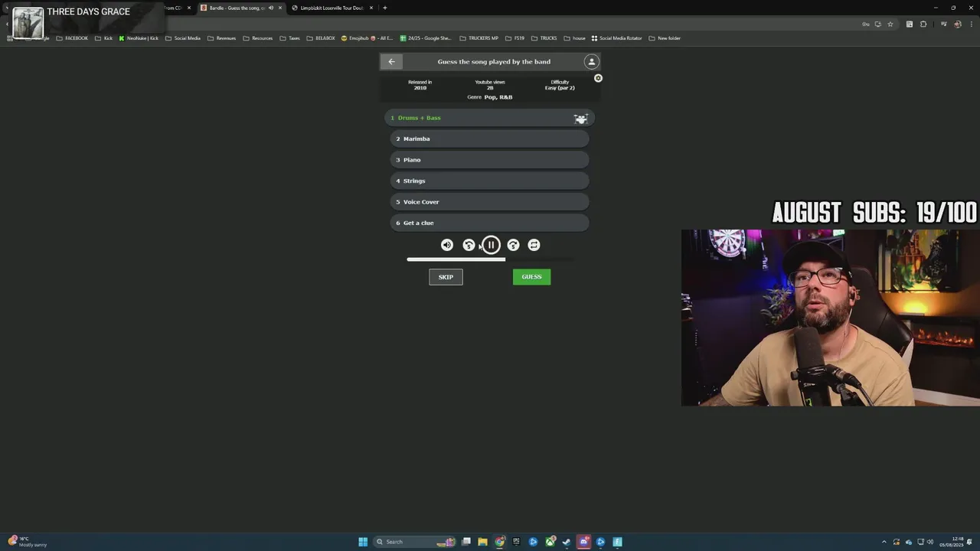
Task: Open the Xbox app from the taskbar
Action: (550, 542)
